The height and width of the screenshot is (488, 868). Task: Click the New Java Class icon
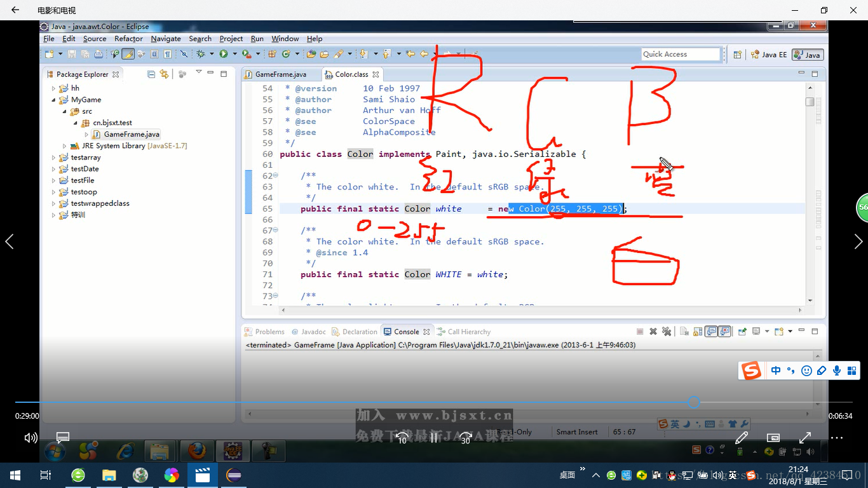[x=287, y=55]
